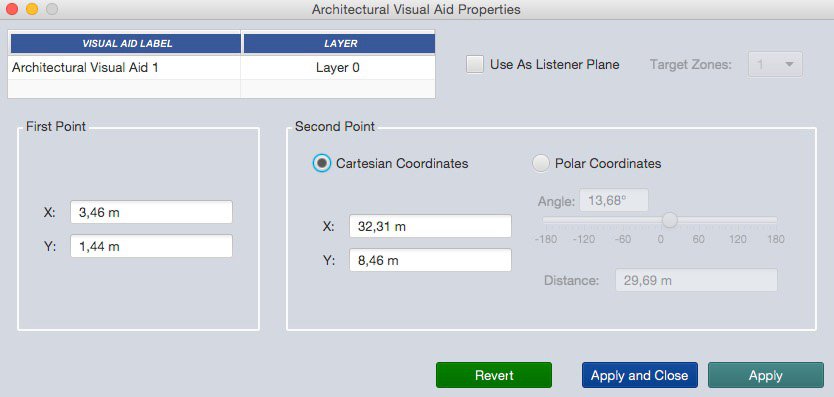The width and height of the screenshot is (834, 397).
Task: Select Architectural Visual Aid 1 row
Action: 221,68
